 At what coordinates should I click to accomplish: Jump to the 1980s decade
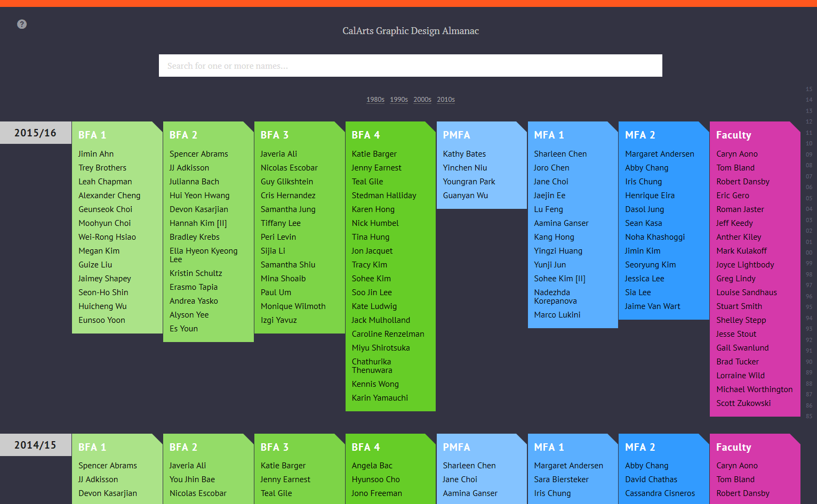(x=375, y=100)
